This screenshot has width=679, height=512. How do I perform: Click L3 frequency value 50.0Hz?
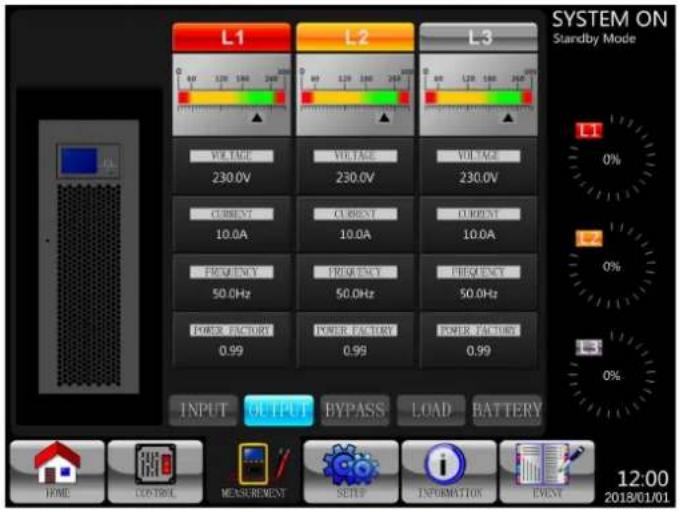click(479, 294)
